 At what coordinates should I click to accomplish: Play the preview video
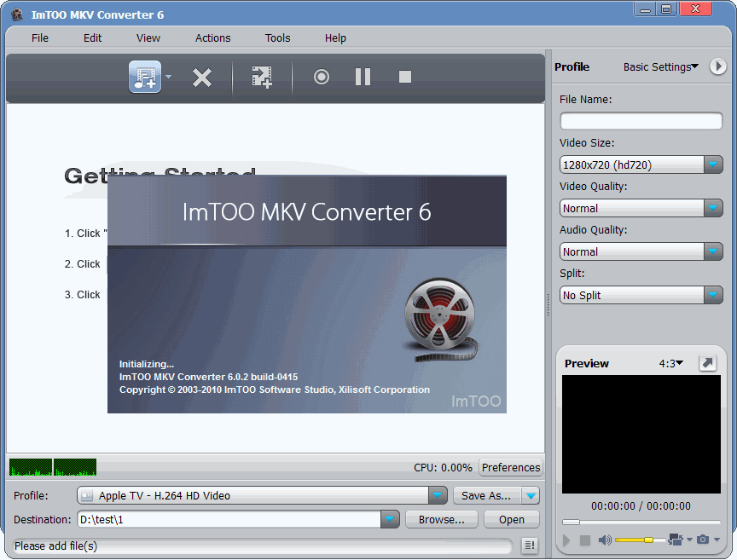[x=566, y=540]
